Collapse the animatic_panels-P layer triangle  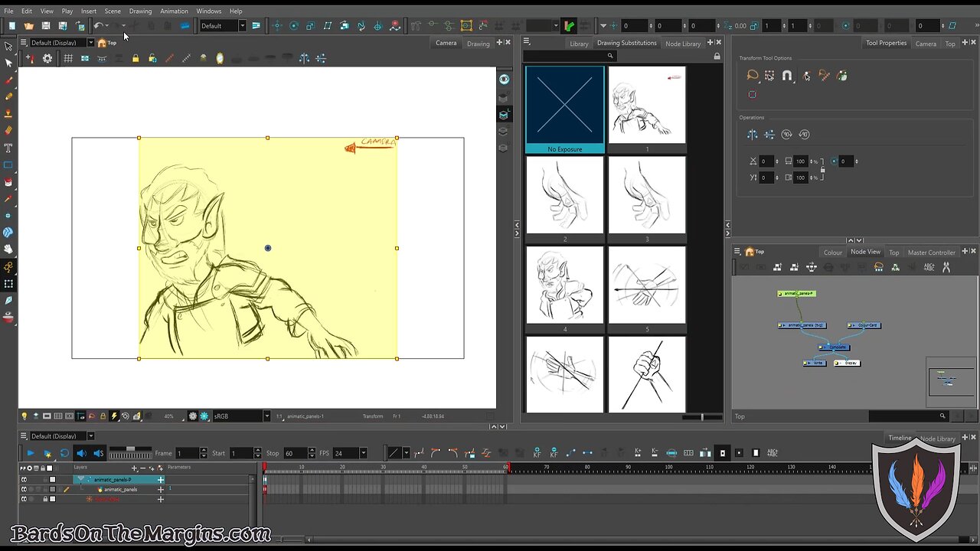(x=80, y=480)
